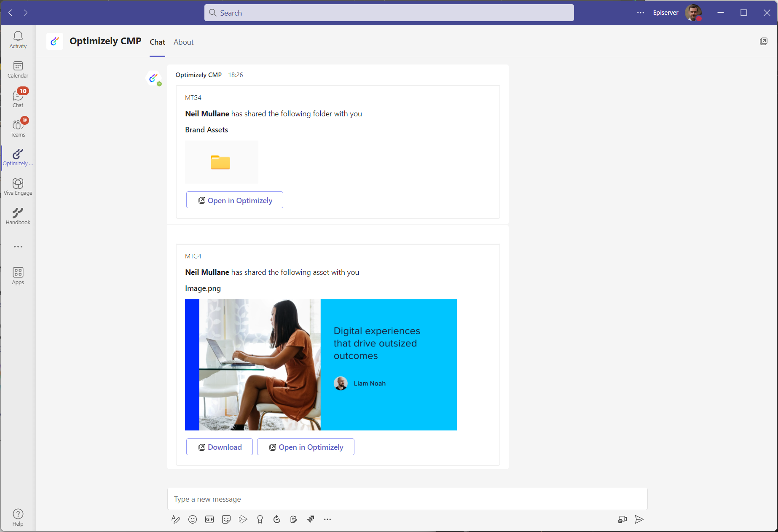Open the emoji picker

pyautogui.click(x=193, y=519)
